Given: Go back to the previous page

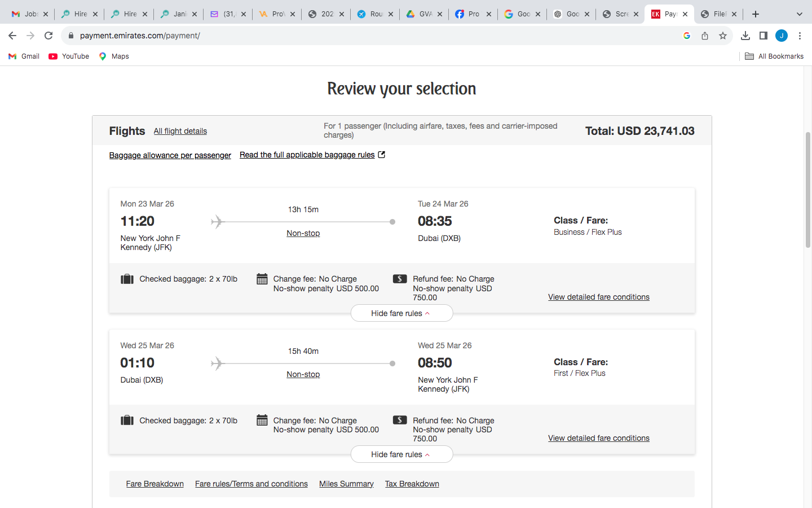Looking at the screenshot, I should tap(12, 36).
